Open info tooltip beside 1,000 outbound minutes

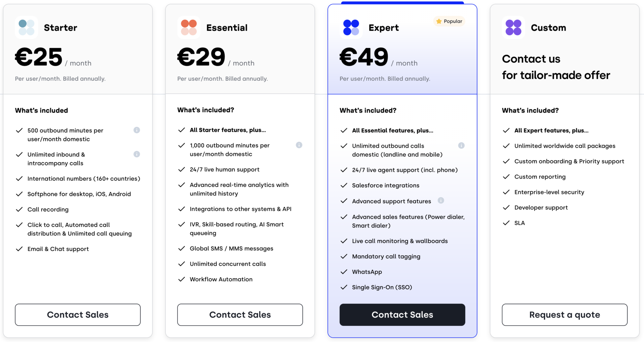pos(299,145)
